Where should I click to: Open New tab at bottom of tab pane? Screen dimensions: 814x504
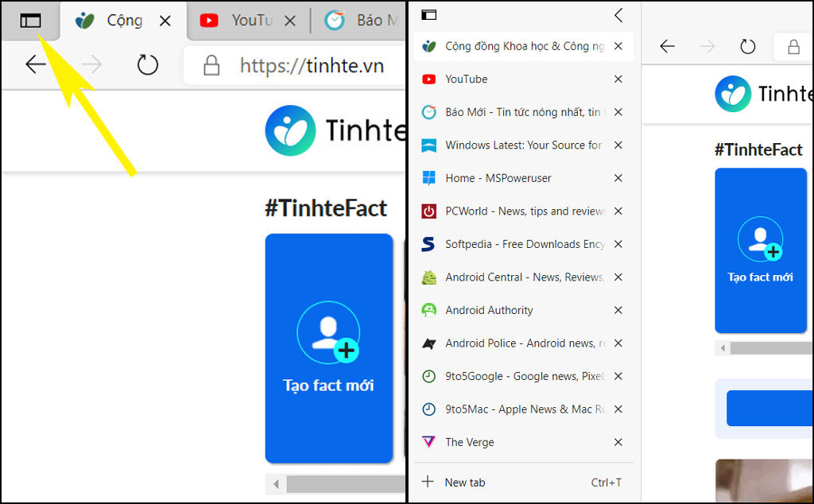point(524,483)
